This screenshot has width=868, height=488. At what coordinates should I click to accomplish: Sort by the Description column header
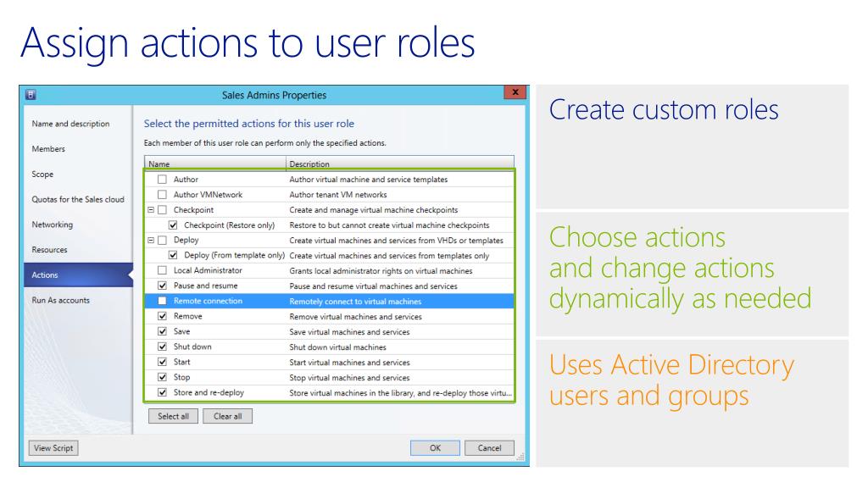(x=400, y=164)
